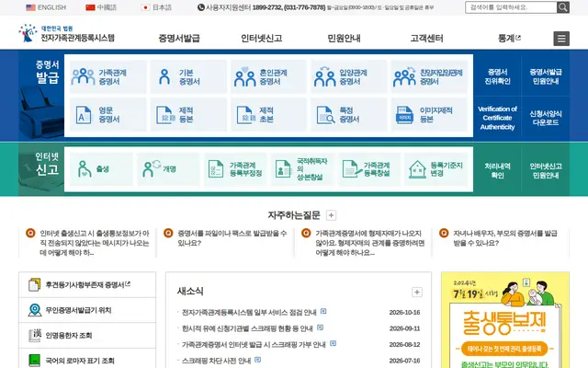Open the 통계 external menu link
The width and height of the screenshot is (588, 368).
(x=509, y=38)
